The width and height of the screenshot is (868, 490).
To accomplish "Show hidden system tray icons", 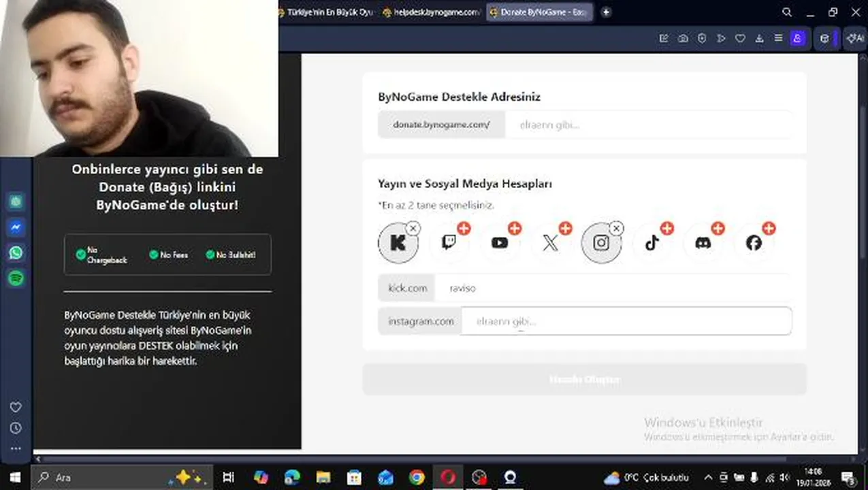I will tap(708, 478).
